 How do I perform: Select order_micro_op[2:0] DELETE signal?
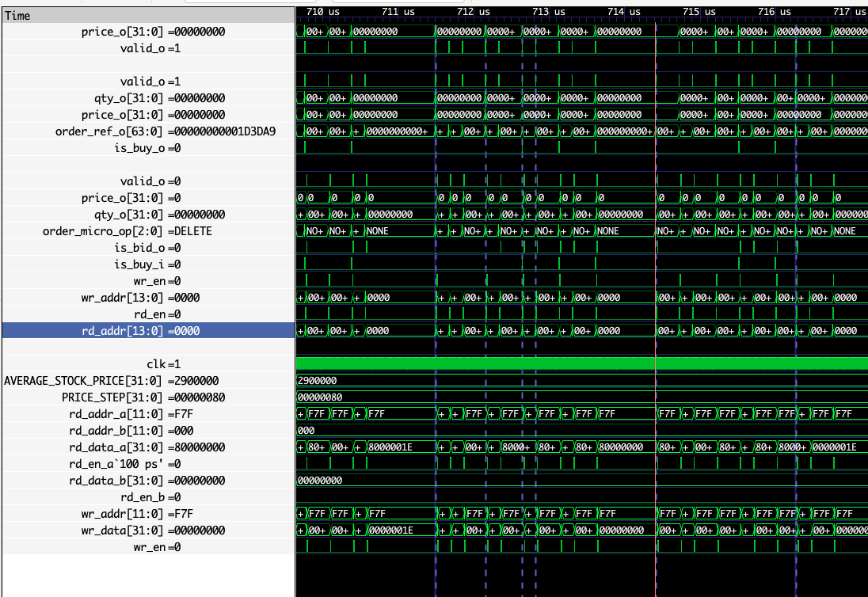click(128, 231)
